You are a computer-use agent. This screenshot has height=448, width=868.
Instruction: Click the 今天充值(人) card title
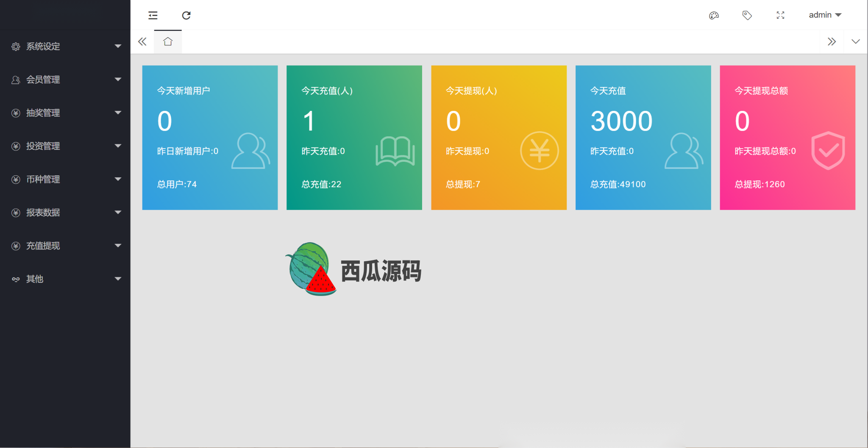pyautogui.click(x=327, y=91)
